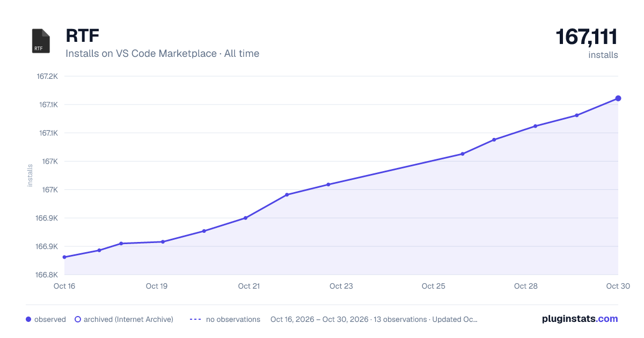Click the 'Oct 16, 2026 – Oct 30, 2026' footer text
Viewport: 644px width, 338px height.
point(319,319)
